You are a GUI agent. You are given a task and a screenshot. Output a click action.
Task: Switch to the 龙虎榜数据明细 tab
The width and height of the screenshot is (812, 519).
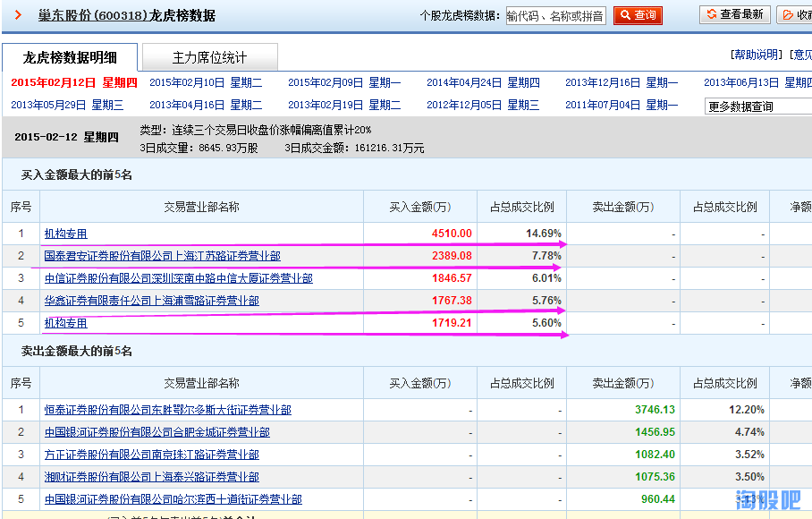(70, 57)
